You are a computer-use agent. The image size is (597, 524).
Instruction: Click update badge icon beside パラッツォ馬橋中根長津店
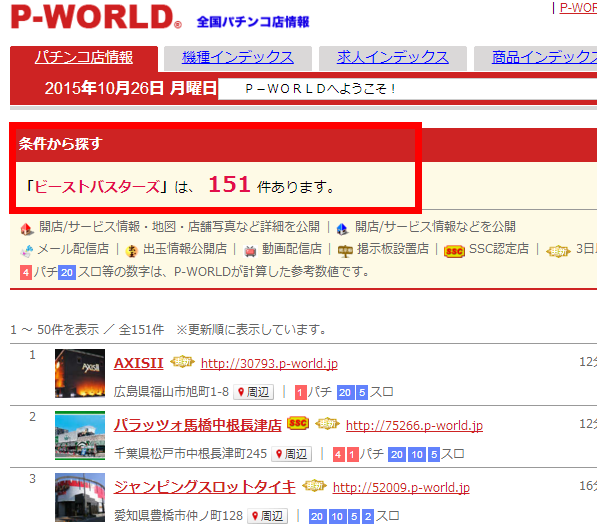pos(327,423)
